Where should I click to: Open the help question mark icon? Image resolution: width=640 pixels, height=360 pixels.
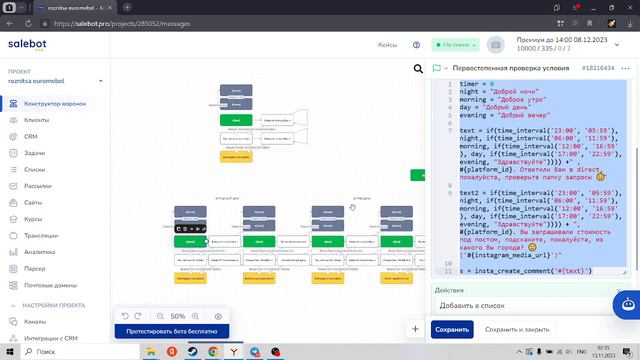416,45
